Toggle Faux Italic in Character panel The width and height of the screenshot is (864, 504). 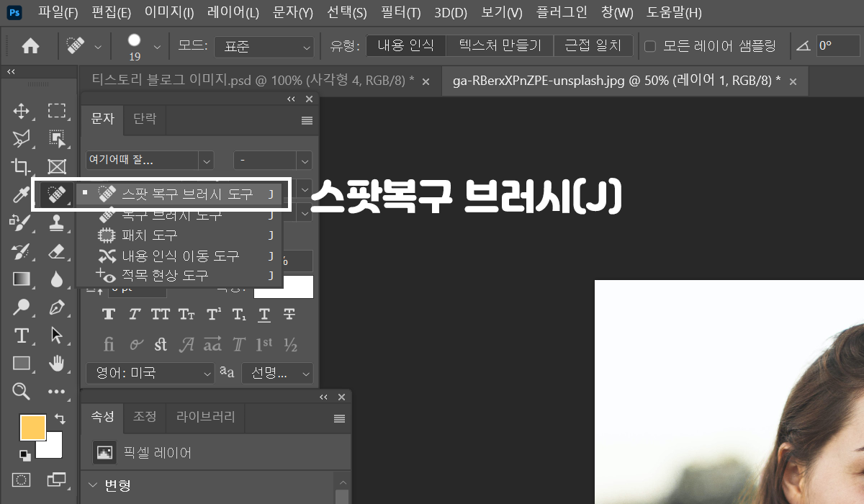[134, 314]
